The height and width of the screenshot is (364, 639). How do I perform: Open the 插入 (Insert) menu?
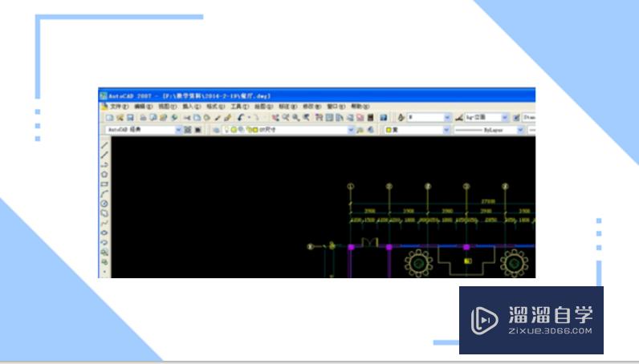point(192,107)
